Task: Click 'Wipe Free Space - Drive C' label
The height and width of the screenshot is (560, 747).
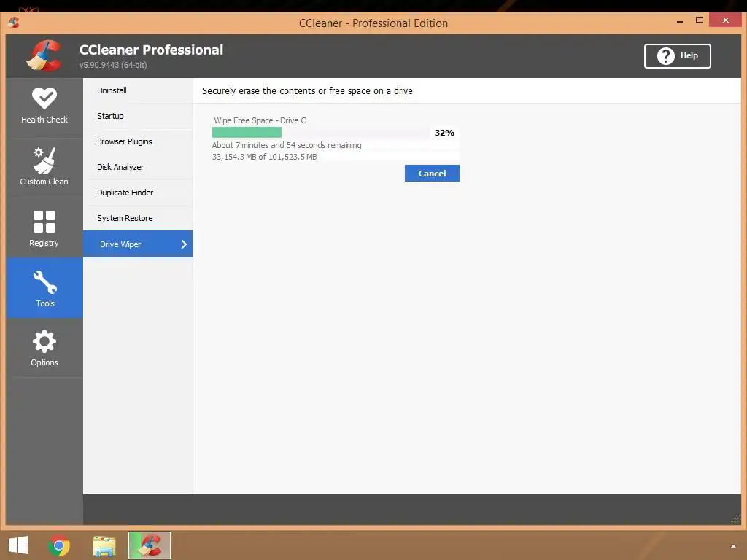Action: click(260, 120)
